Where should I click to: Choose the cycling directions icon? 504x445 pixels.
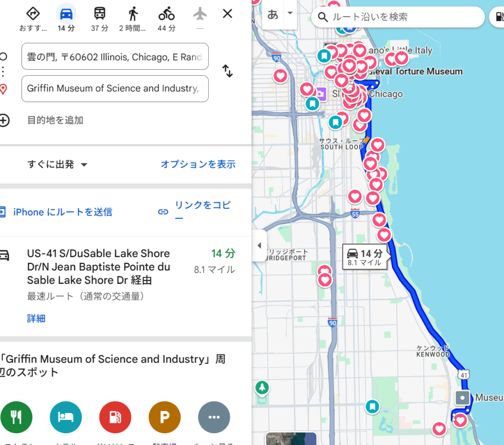166,13
